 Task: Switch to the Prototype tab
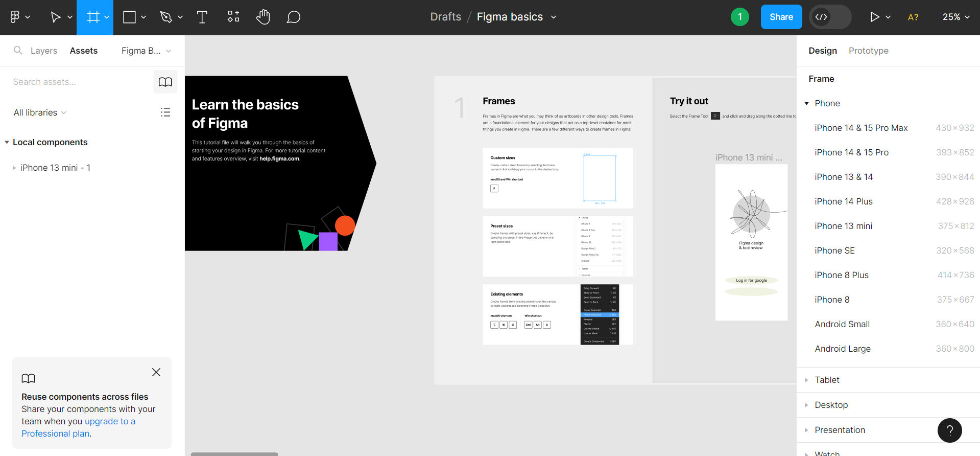tap(869, 51)
